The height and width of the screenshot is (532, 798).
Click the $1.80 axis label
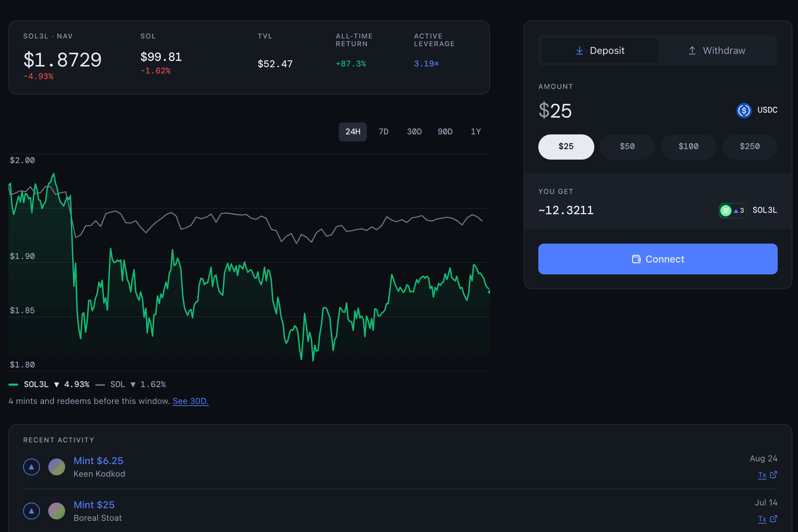tap(22, 365)
